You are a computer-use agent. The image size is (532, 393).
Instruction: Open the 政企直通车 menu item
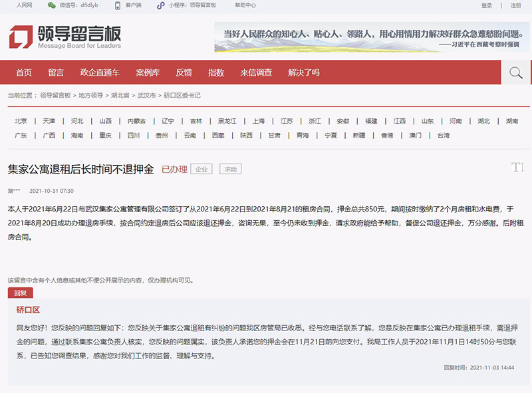pos(100,72)
